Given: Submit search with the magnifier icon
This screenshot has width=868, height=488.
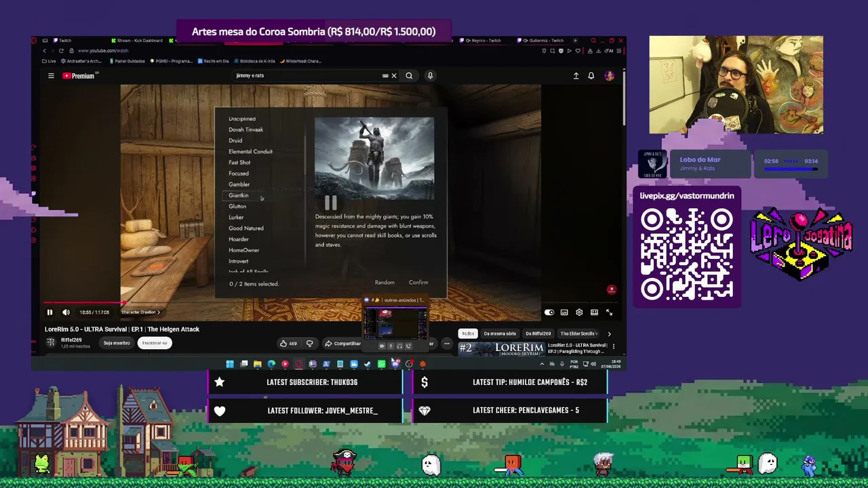Looking at the screenshot, I should [x=409, y=76].
